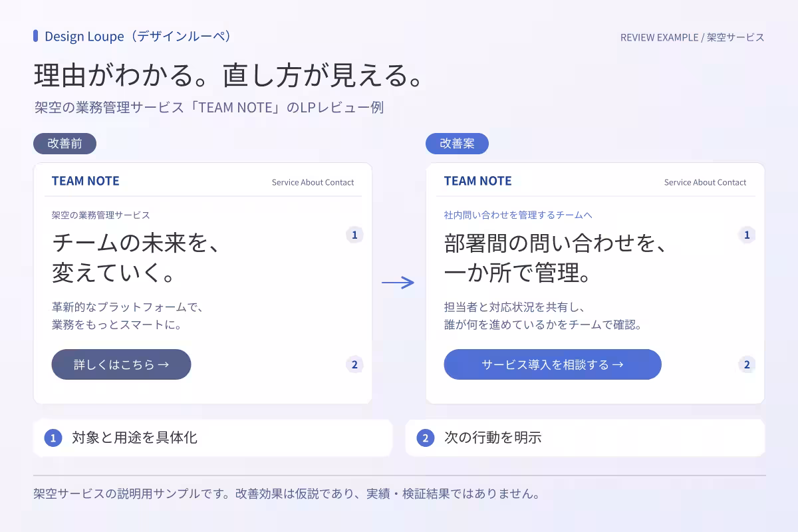Click the REVIEW EXAMPLE / 架空サービス text
This screenshot has width=798, height=532.
coord(692,37)
